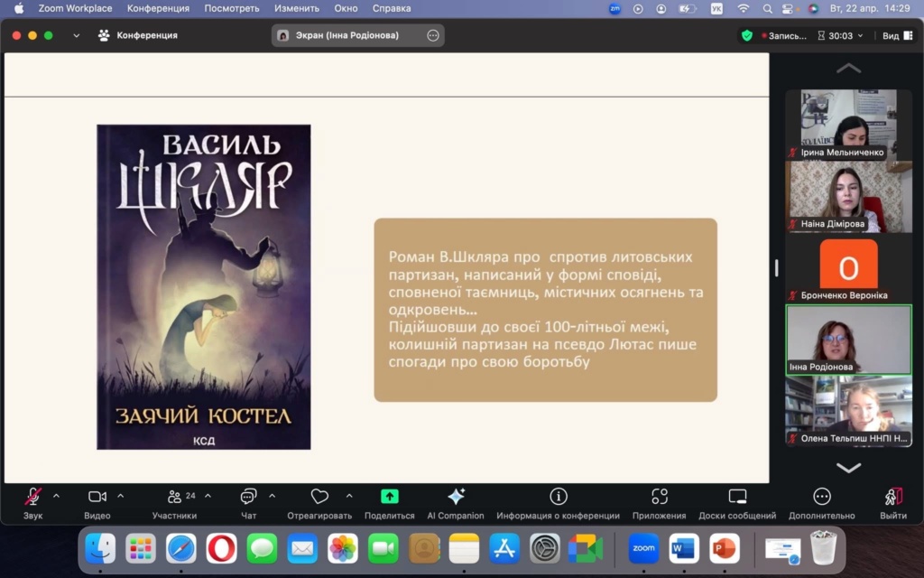Open Microsoft Word from the Dock
This screenshot has height=578, width=924.
[684, 549]
